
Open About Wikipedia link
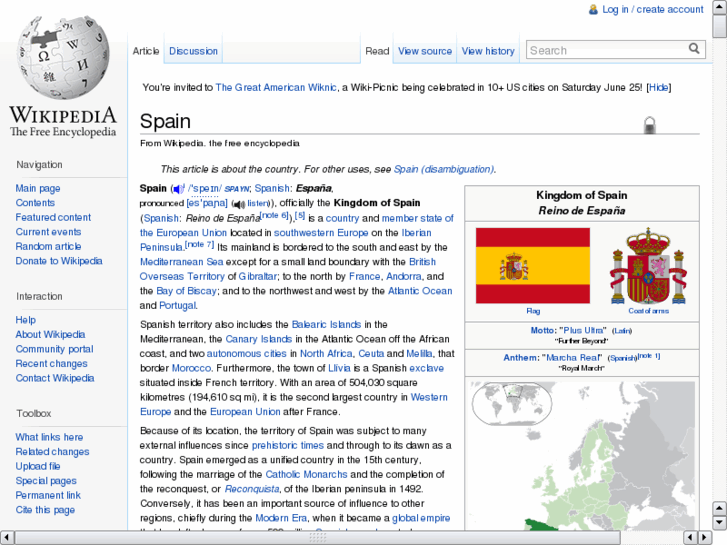click(51, 334)
